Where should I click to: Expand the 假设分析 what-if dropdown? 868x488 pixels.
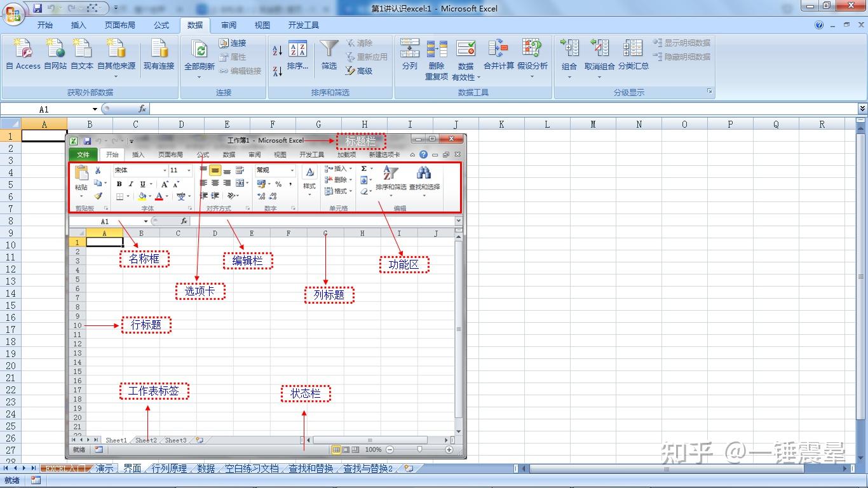532,77
